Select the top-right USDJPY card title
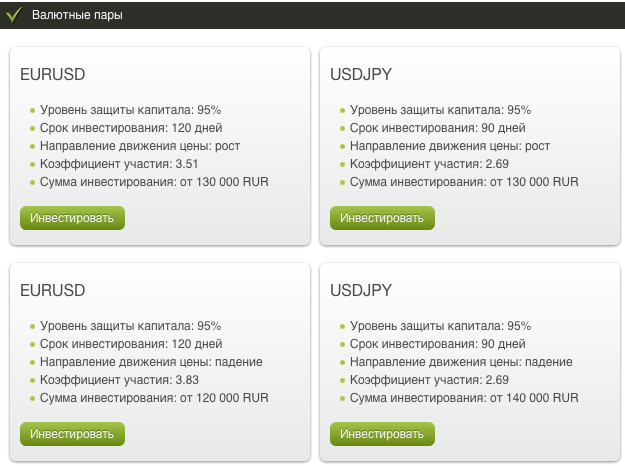Viewport: 625px width, 466px height. coord(361,75)
